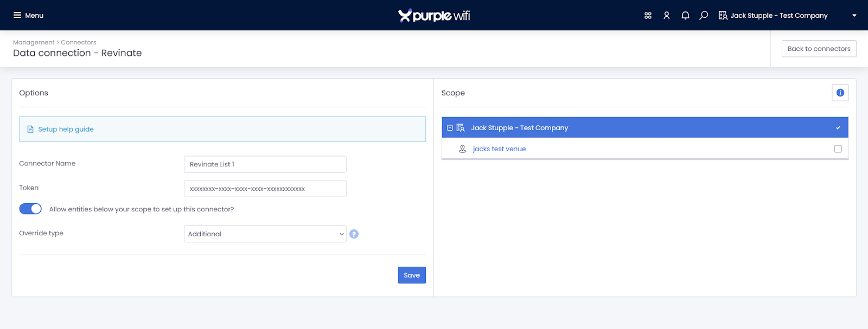Open the hamburger Menu

click(28, 15)
